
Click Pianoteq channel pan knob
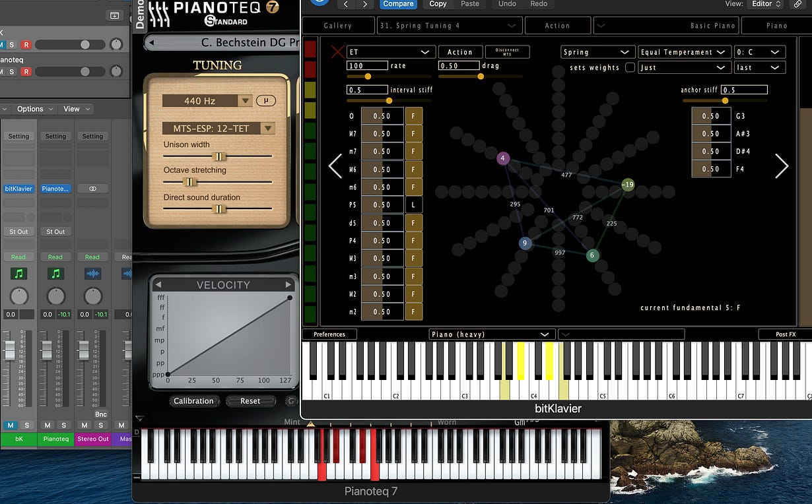(55, 296)
